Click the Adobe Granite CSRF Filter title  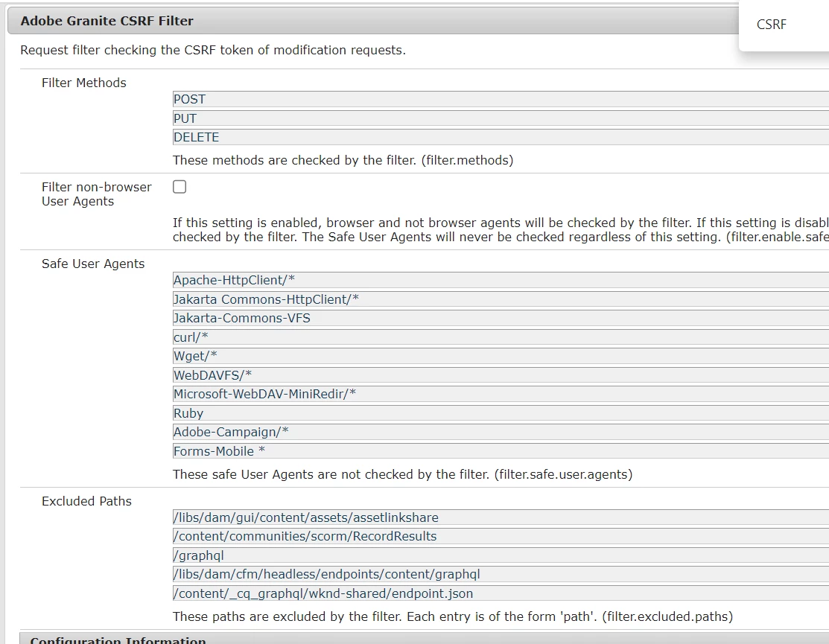(107, 21)
